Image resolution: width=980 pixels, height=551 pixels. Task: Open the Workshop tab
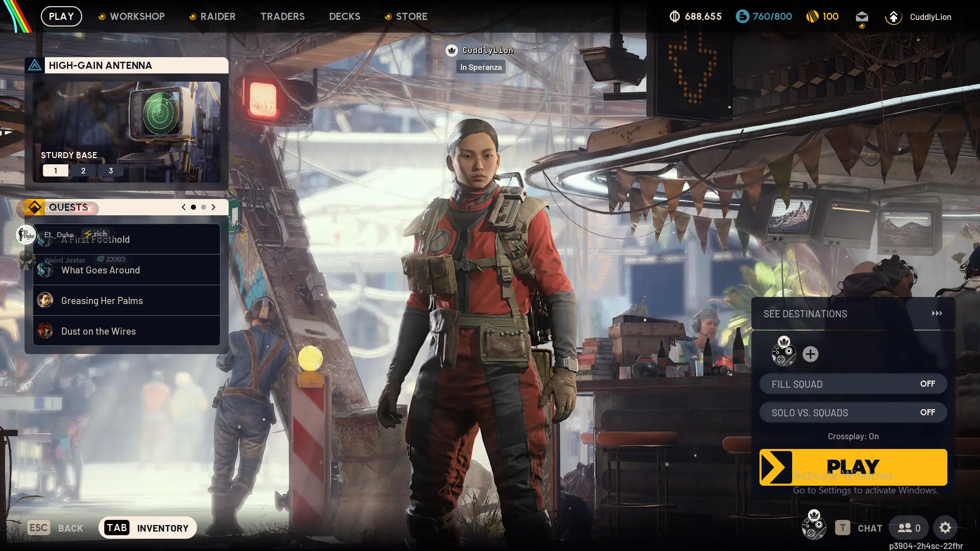pyautogui.click(x=137, y=16)
